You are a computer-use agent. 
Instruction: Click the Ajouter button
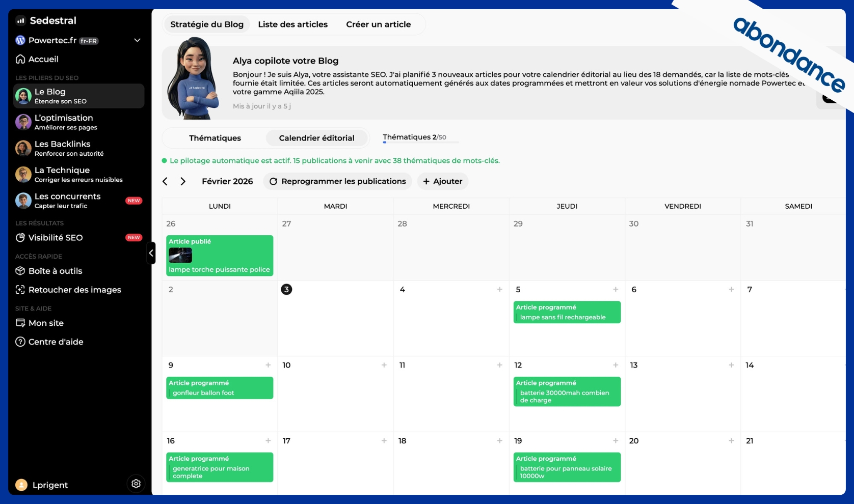tap(442, 181)
